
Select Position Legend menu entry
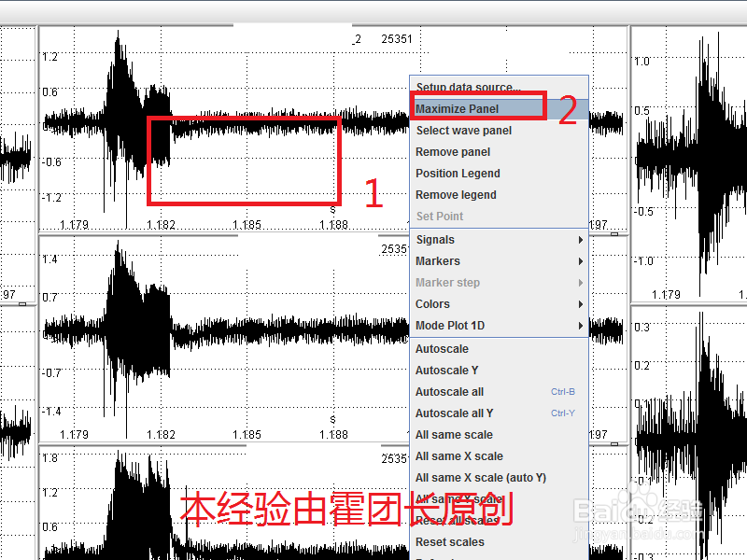pos(499,174)
